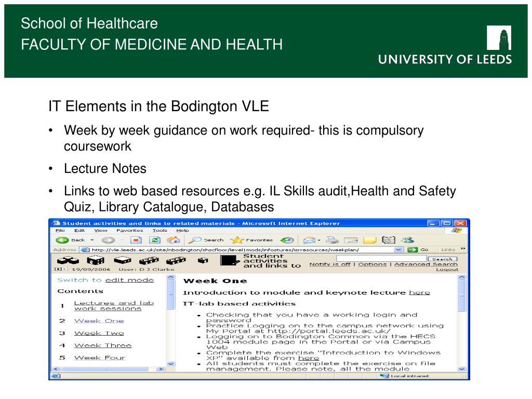
Task: Open the Help menu
Action: pos(182,230)
